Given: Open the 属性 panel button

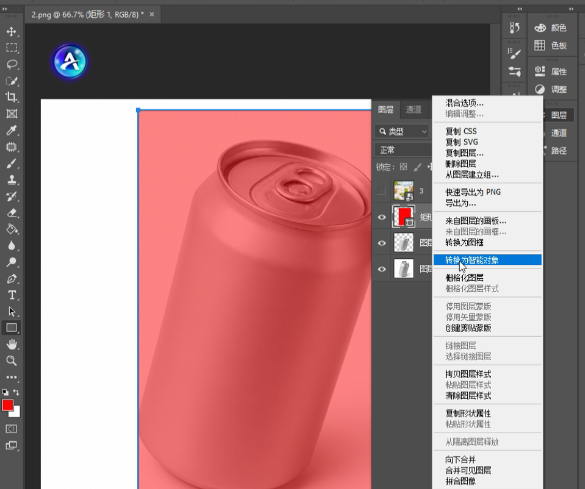Looking at the screenshot, I should (551, 71).
